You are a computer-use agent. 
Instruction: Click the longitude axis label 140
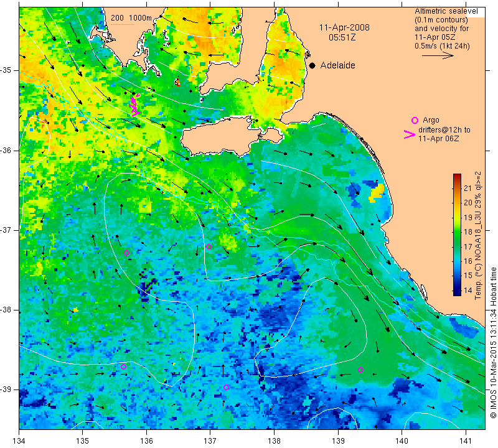402,441
